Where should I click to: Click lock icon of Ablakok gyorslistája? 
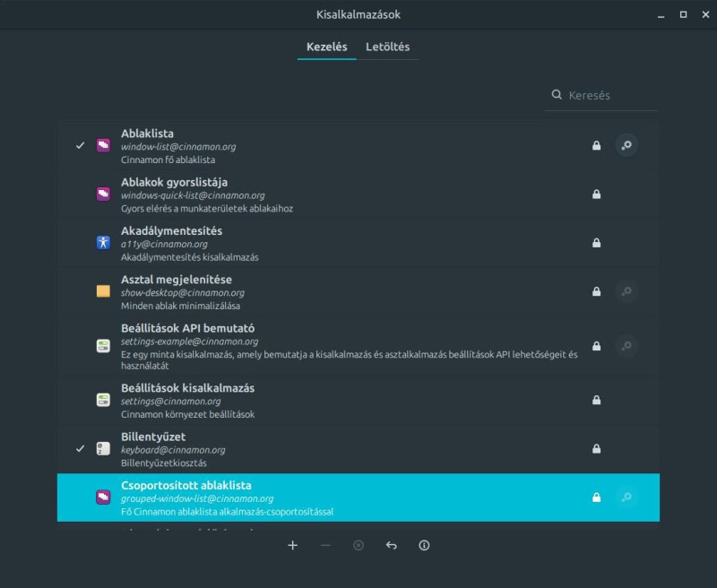coord(596,195)
